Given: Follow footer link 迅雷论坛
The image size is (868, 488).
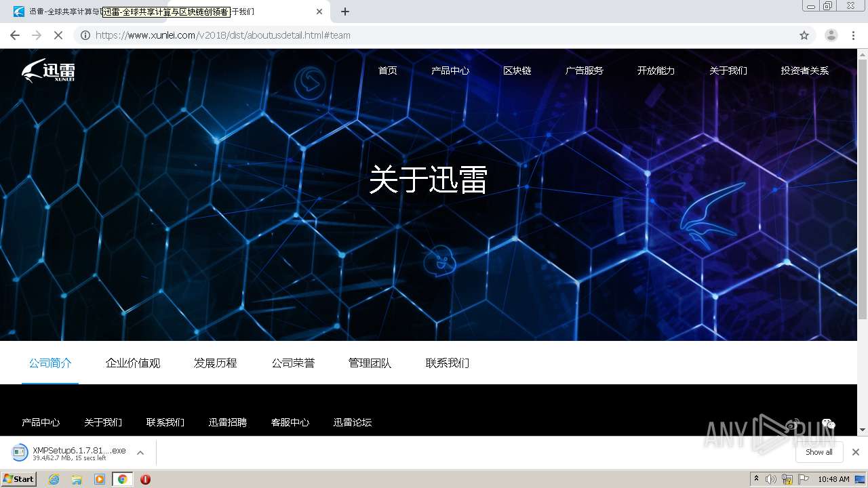Looking at the screenshot, I should pos(353,422).
